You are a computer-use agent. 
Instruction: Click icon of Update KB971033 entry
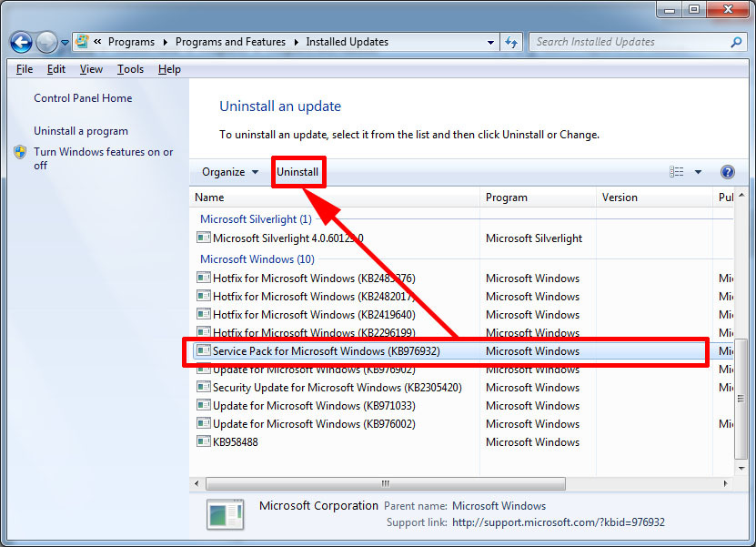coord(204,405)
